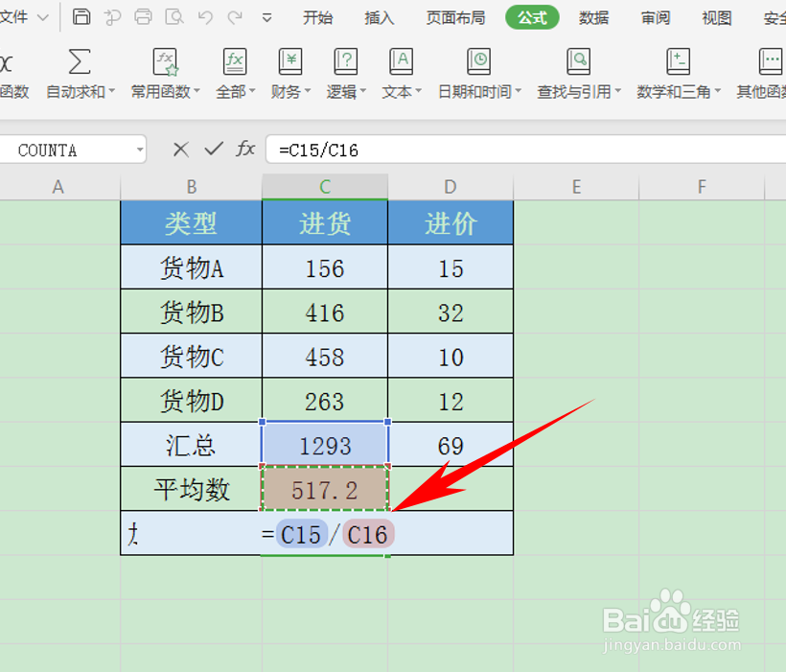Expand the 文本 dropdown arrow
The height and width of the screenshot is (672, 786).
point(418,91)
